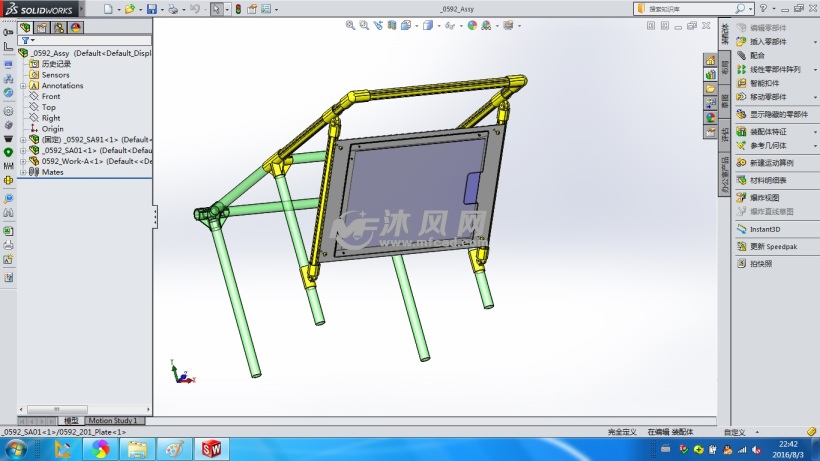
Task: Click the Zoom to Fit magnifier icon
Action: [x=351, y=25]
